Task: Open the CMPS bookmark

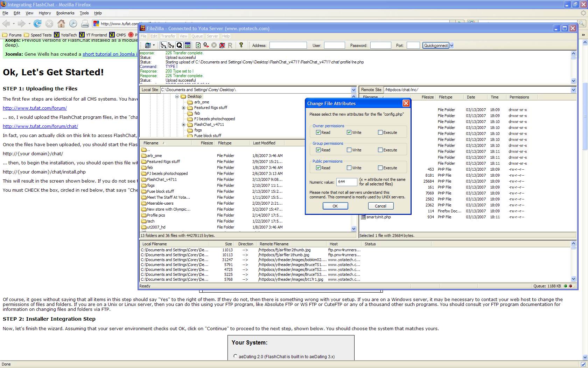Action: [x=118, y=35]
